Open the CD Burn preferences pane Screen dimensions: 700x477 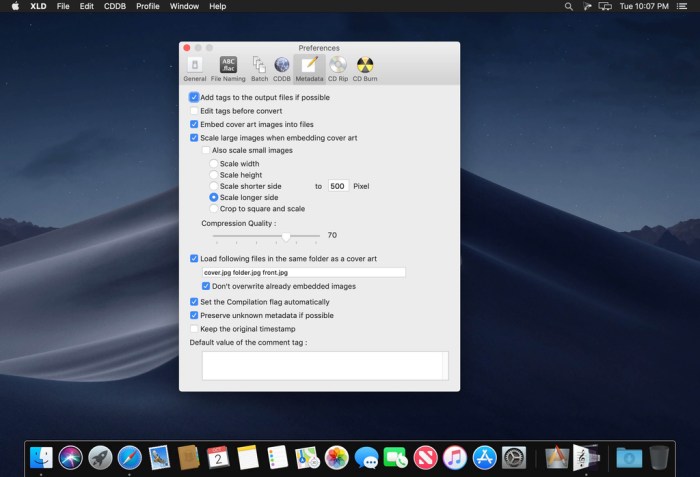(x=365, y=67)
